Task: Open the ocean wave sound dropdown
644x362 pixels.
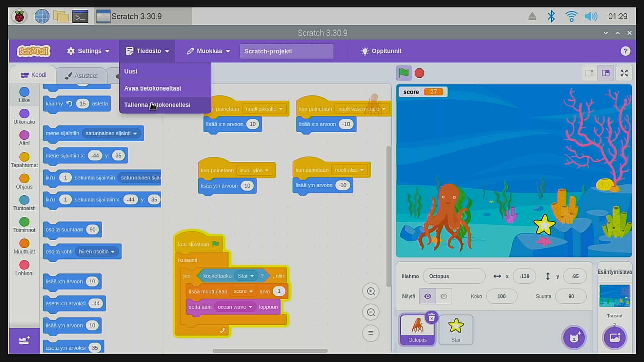Action: pyautogui.click(x=235, y=307)
